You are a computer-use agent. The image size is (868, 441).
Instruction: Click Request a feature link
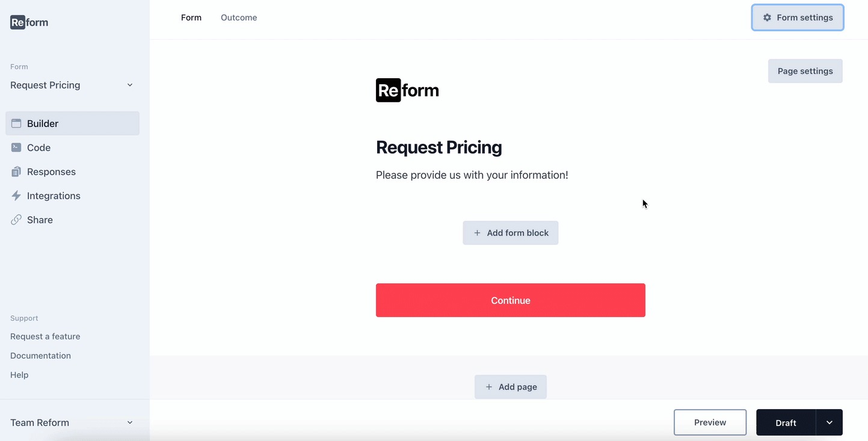click(x=45, y=336)
